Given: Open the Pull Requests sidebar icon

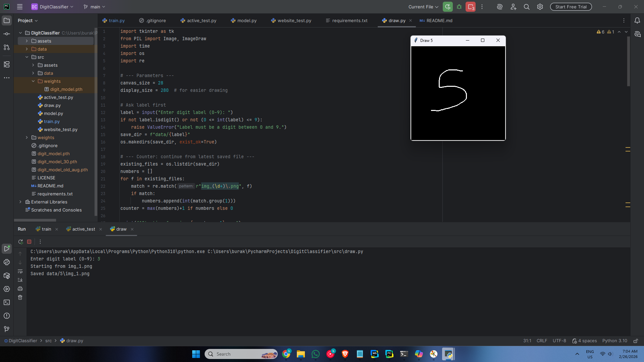Looking at the screenshot, I should (7, 47).
